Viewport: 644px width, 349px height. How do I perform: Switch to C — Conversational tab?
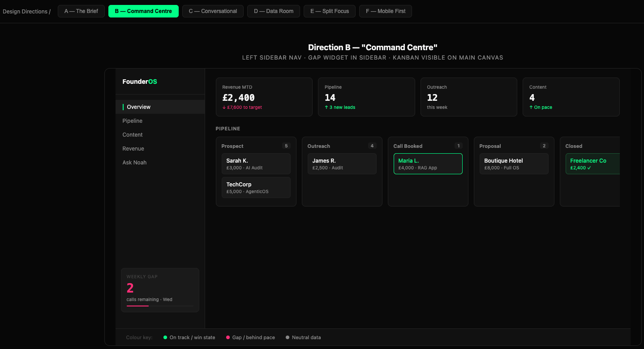pos(213,11)
